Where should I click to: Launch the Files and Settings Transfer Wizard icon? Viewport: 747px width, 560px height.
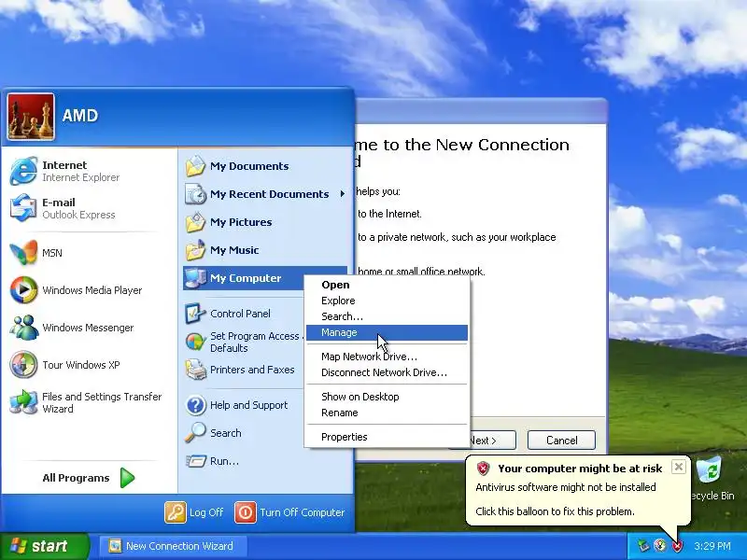tap(23, 402)
